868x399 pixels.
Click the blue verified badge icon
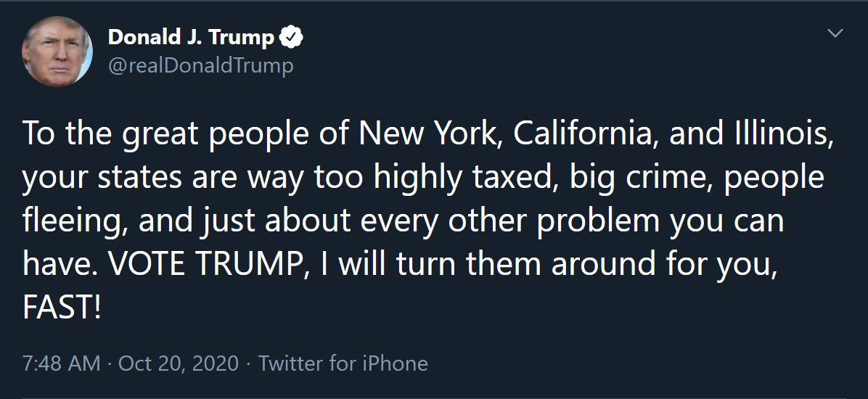point(290,37)
